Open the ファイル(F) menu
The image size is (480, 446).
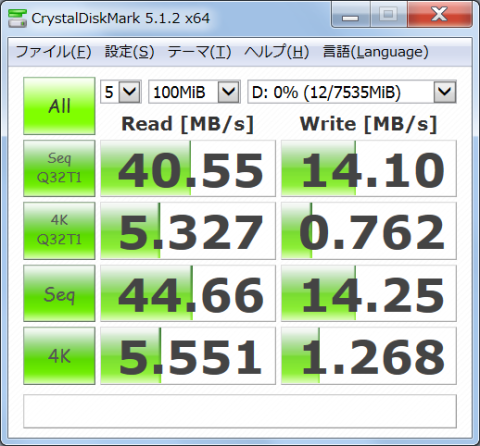pyautogui.click(x=53, y=52)
